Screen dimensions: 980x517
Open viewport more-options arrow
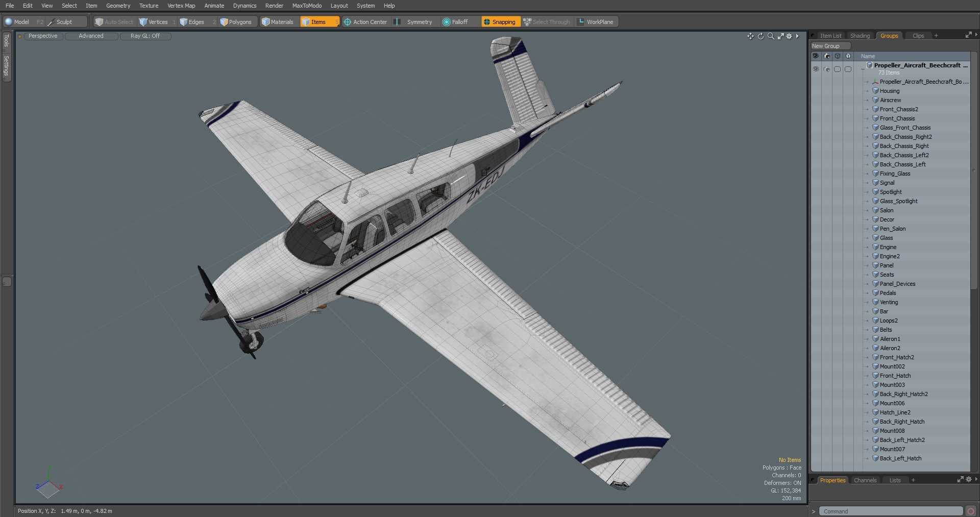pos(797,36)
